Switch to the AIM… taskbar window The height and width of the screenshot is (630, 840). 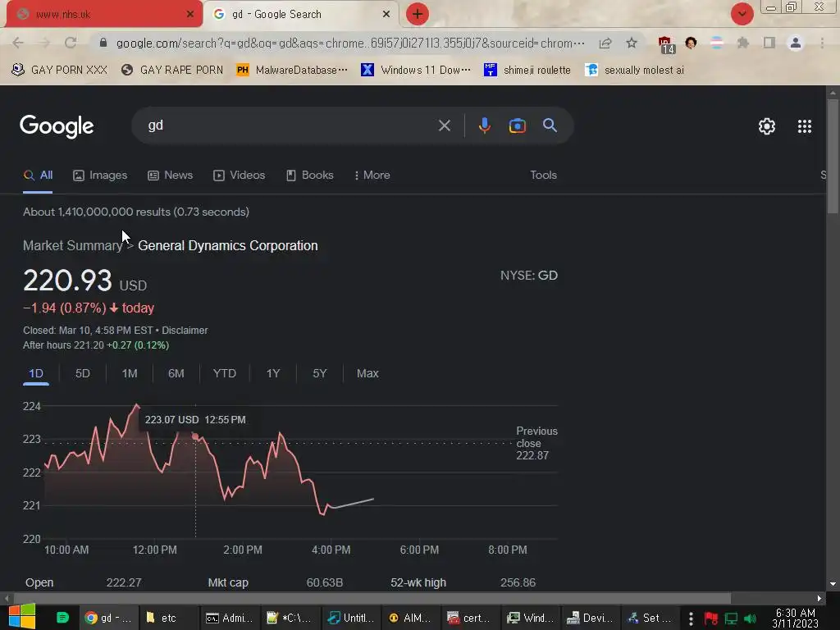pos(410,618)
